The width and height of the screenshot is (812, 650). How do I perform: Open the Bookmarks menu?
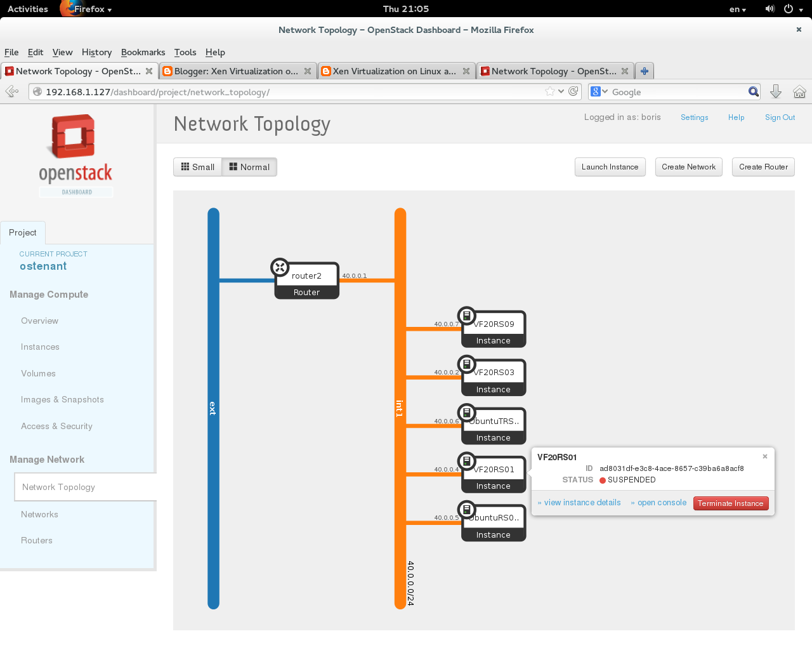click(143, 52)
